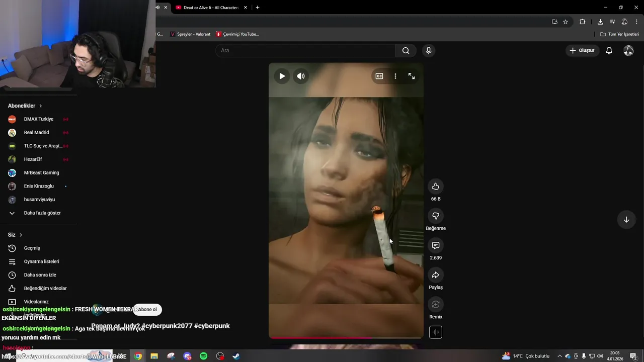Open Chrome media controls
The height and width of the screenshot is (362, 644).
point(612,22)
